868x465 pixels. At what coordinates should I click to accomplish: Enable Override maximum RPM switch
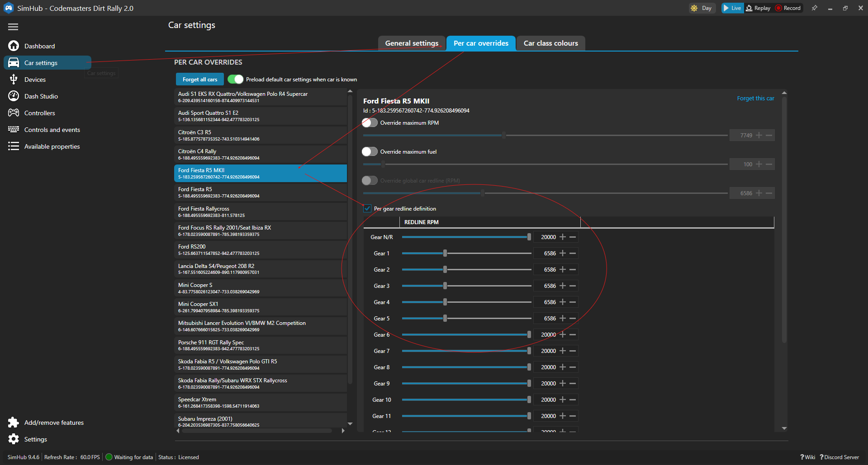(370, 122)
